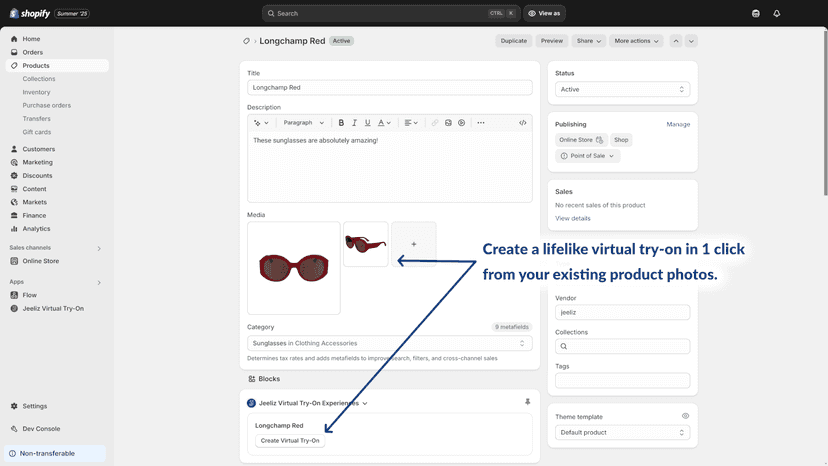This screenshot has height=466, width=828.
Task: Add new media with plus tile
Action: point(413,244)
